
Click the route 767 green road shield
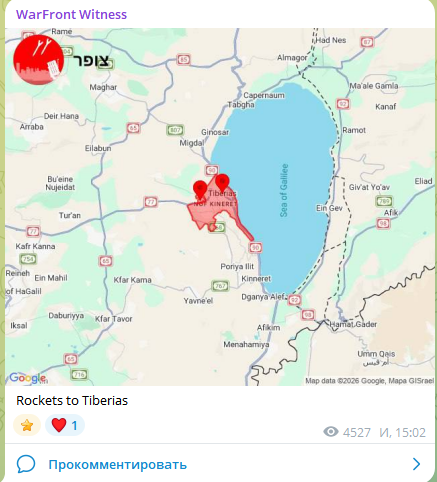click(220, 286)
